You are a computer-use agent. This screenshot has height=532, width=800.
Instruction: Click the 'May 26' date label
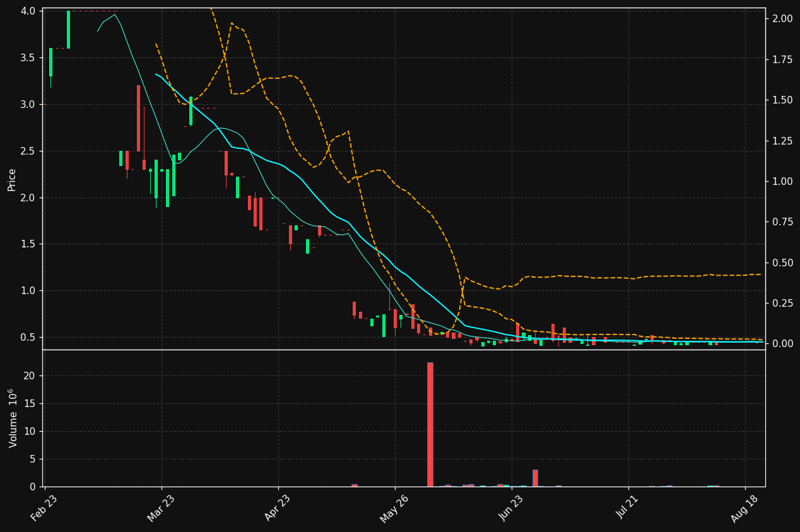click(394, 509)
